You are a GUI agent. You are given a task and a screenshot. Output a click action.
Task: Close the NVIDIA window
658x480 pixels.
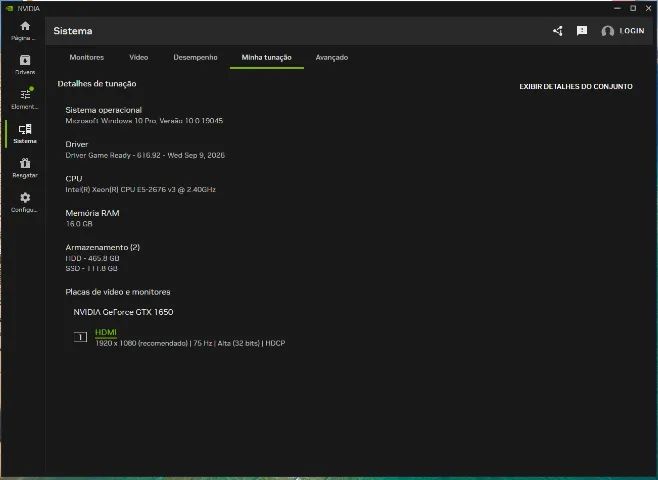pyautogui.click(x=648, y=8)
